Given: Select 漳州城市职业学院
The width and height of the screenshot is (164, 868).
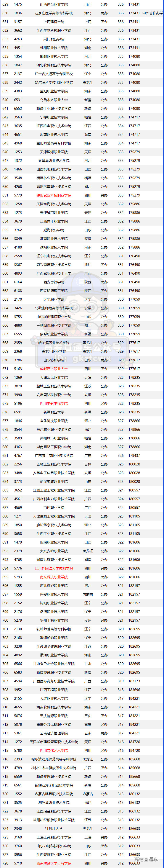Looking at the screenshot, I should tap(54, 438).
